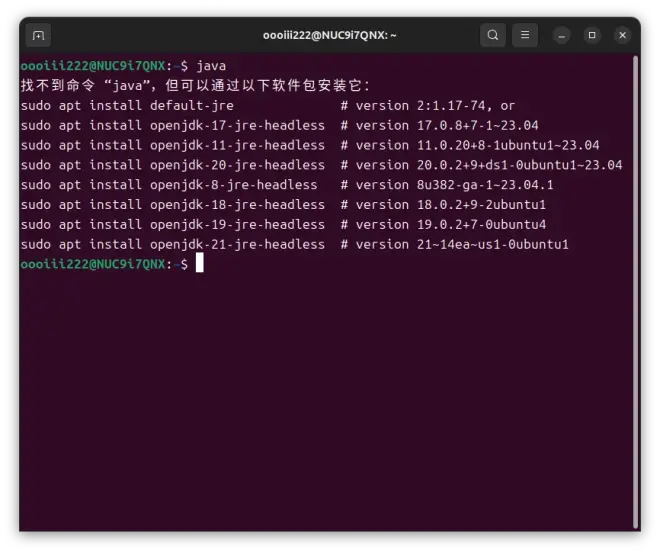Click the openjdk-19-jre-headless line
The width and height of the screenshot is (660, 553).
tap(283, 224)
